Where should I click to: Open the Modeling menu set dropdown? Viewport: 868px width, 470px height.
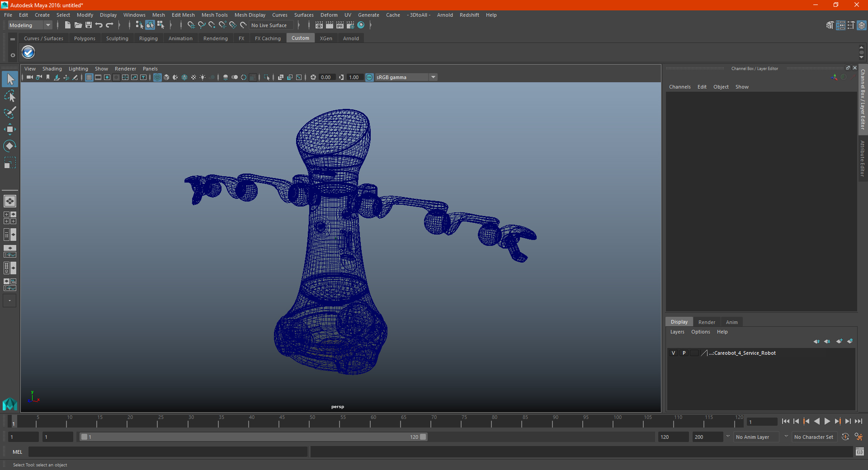(30, 25)
